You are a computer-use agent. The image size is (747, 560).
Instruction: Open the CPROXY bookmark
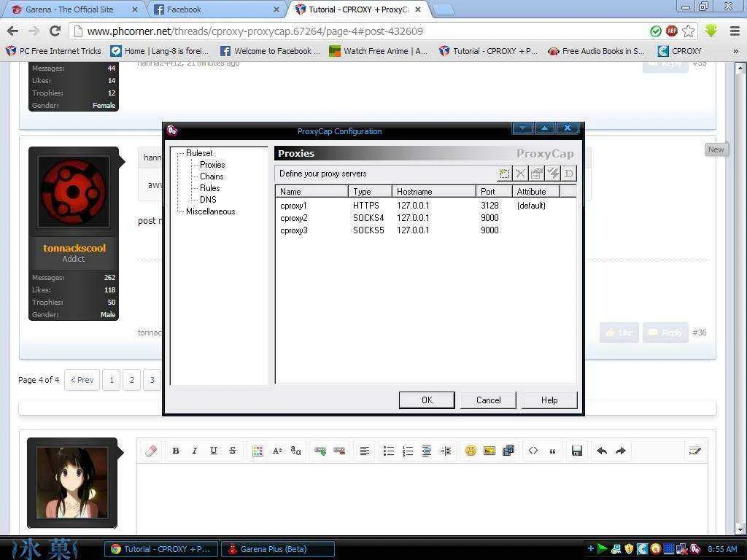[x=679, y=51]
